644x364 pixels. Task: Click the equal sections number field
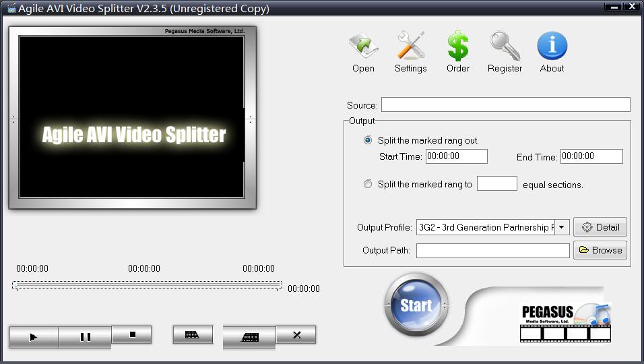[x=497, y=183]
